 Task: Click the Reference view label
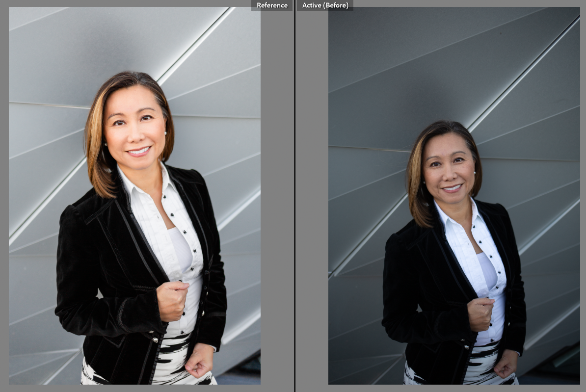click(x=272, y=5)
